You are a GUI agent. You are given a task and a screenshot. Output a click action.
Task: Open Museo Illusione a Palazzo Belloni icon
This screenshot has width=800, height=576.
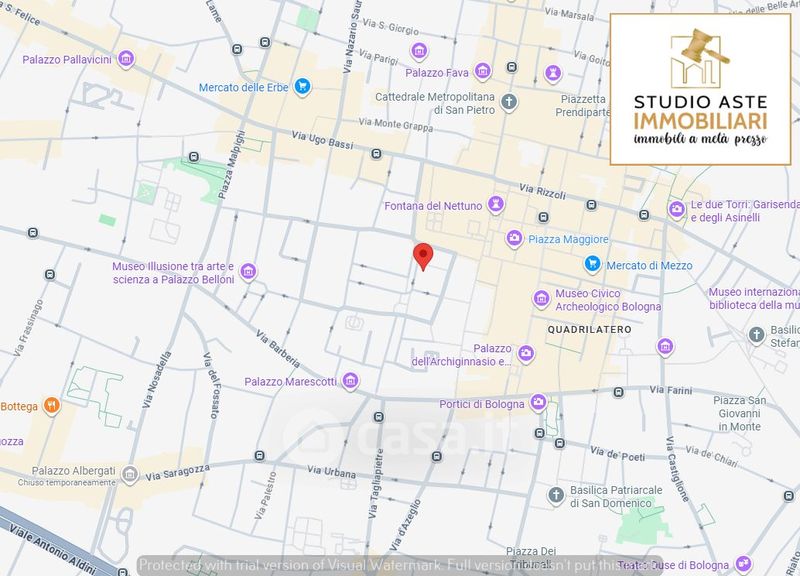tap(248, 272)
